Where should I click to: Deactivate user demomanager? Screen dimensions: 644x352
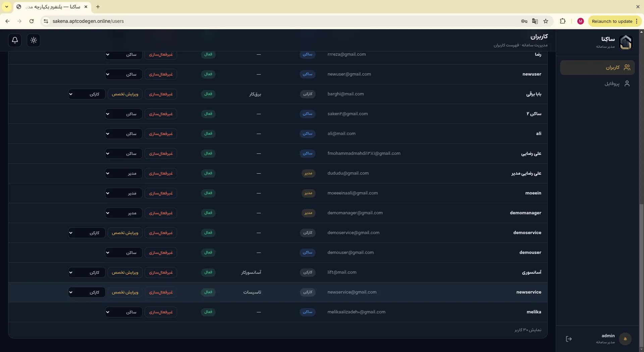pos(161,213)
